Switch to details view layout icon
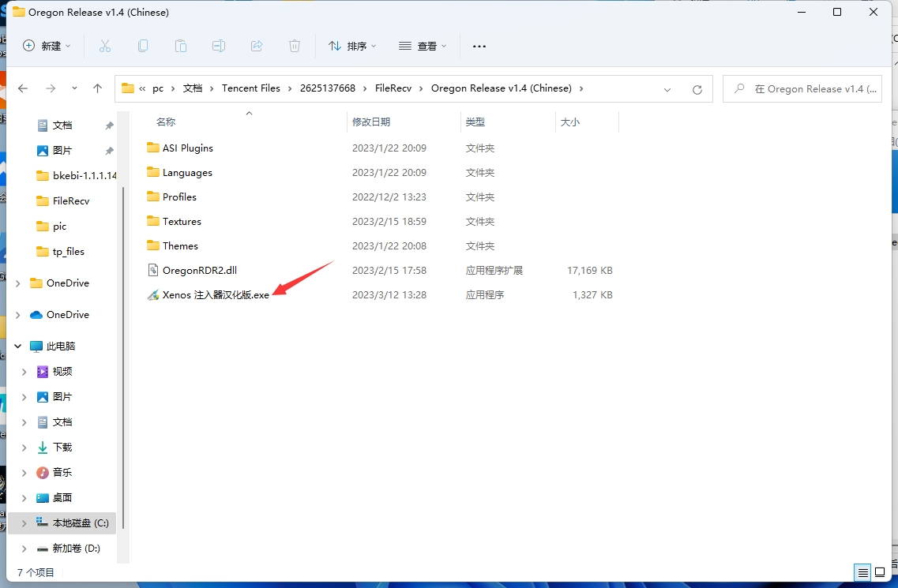898x588 pixels. point(862,573)
